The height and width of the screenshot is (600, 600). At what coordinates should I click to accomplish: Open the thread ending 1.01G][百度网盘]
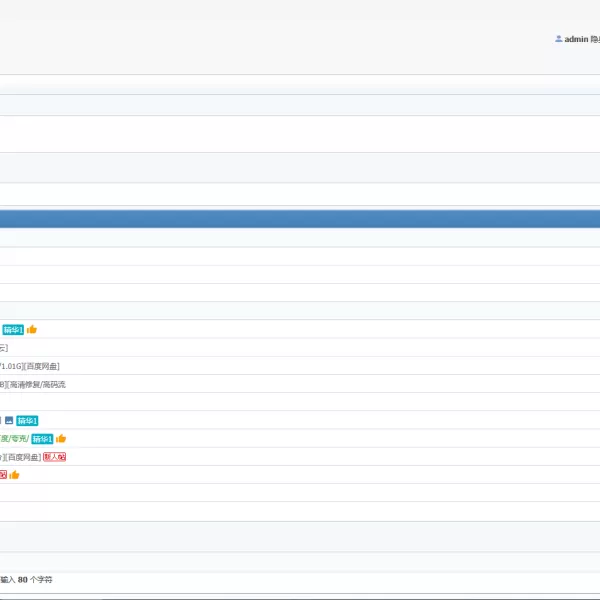pyautogui.click(x=29, y=366)
